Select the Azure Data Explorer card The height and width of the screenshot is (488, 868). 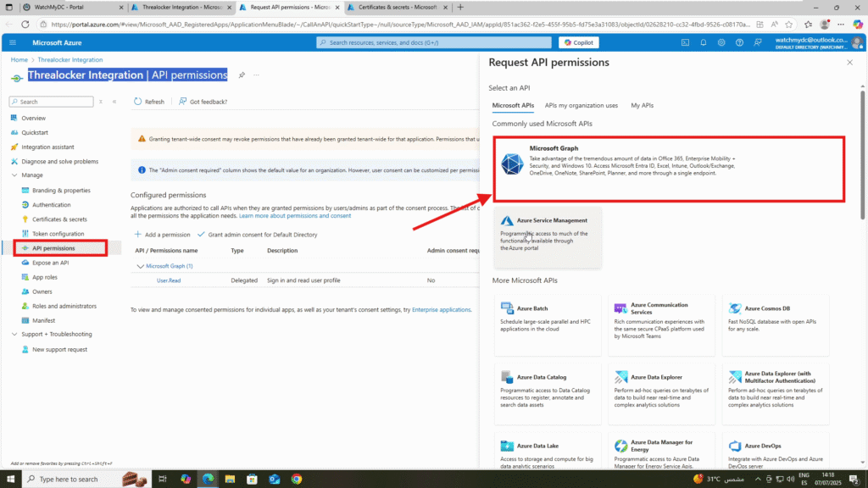click(661, 393)
